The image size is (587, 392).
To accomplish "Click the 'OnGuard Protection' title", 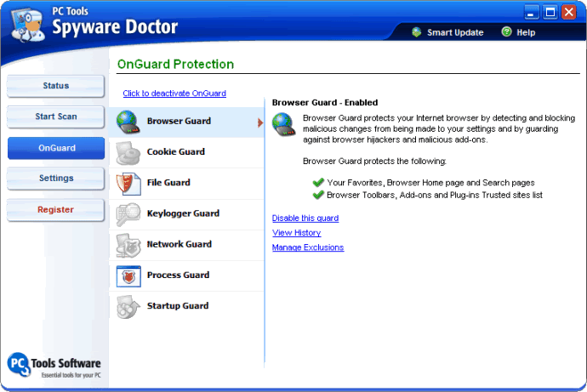I will point(175,65).
